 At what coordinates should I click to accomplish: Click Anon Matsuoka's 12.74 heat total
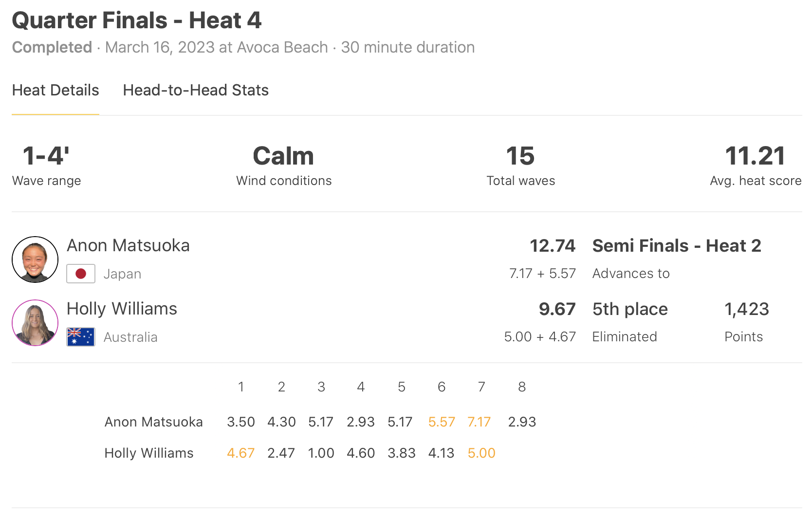tap(552, 246)
